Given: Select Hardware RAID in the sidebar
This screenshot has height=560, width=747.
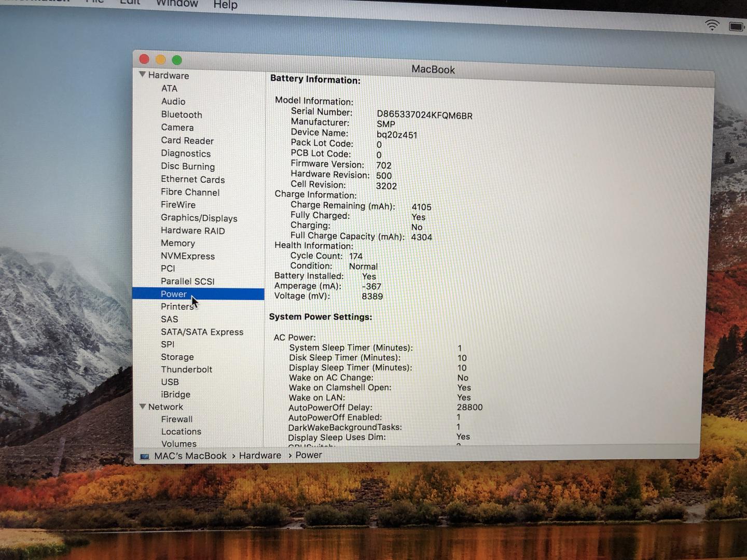Looking at the screenshot, I should coord(193,231).
